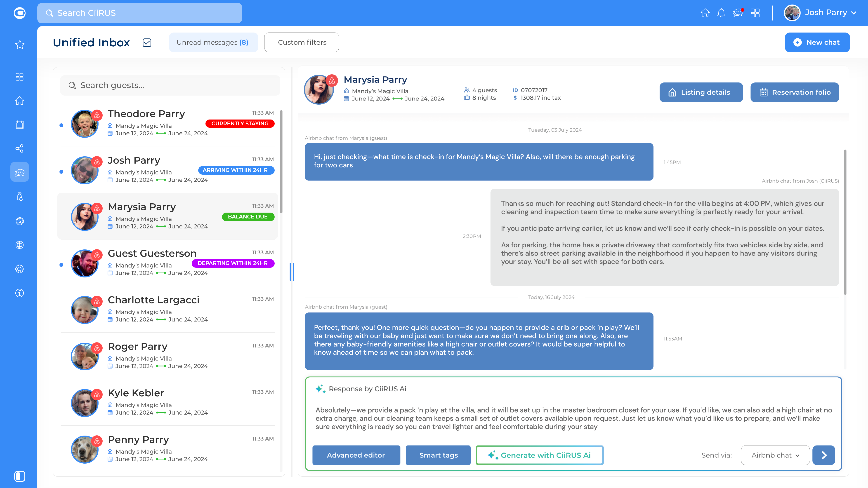The width and height of the screenshot is (868, 488).
Task: Click the share/channels icon in sidebar
Action: point(20,148)
